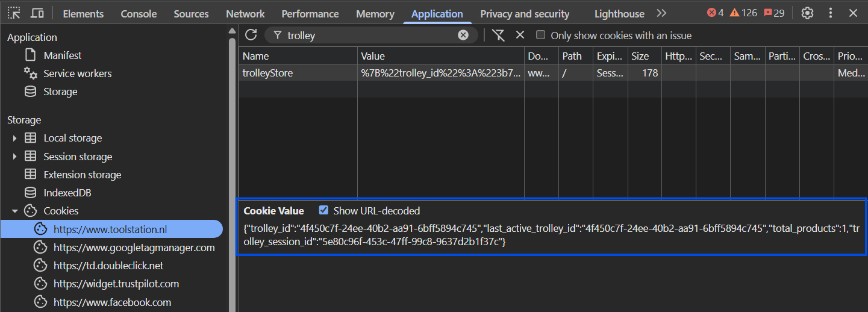868x312 pixels.
Task: Toggle the device toolbar icon
Action: coord(37,13)
